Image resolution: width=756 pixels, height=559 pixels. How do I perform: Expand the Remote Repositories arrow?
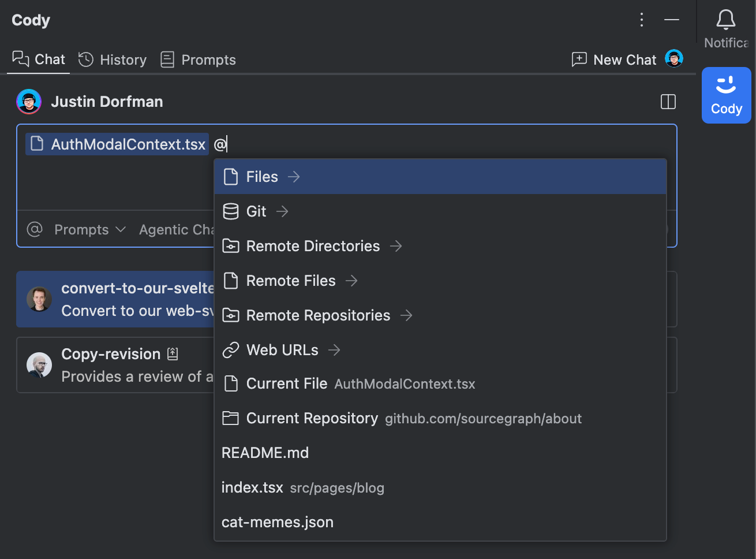coord(406,315)
